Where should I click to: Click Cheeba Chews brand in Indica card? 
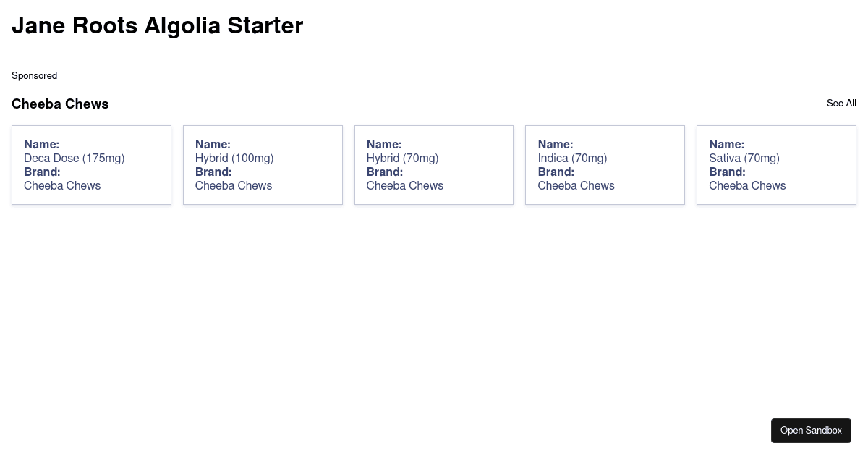coord(576,186)
